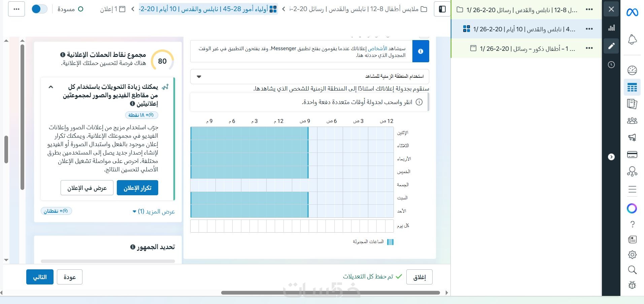The width and height of the screenshot is (644, 304).
Task: Click the scroll-down arrow of left panel
Action: click(x=6, y=260)
